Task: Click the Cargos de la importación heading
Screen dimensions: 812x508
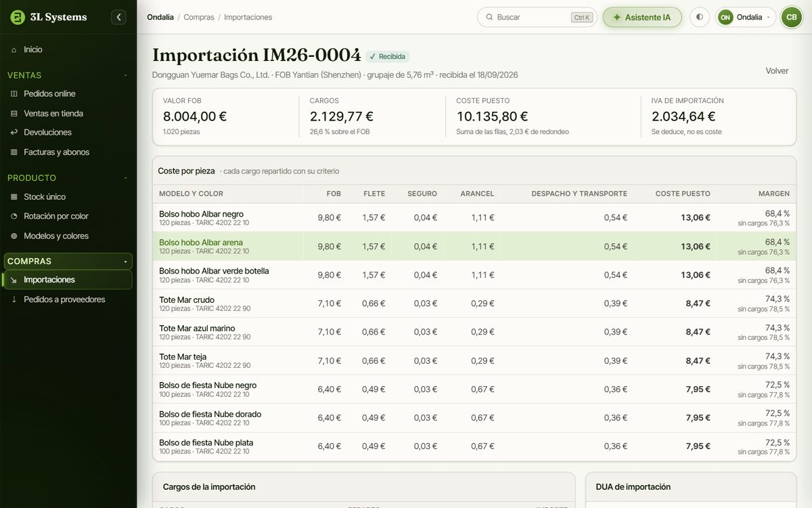Action: tap(209, 487)
